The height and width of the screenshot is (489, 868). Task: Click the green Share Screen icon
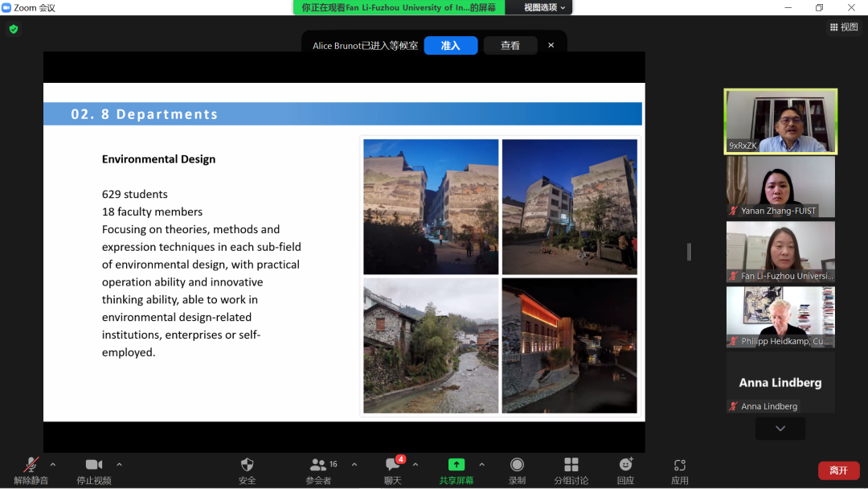pyautogui.click(x=457, y=465)
